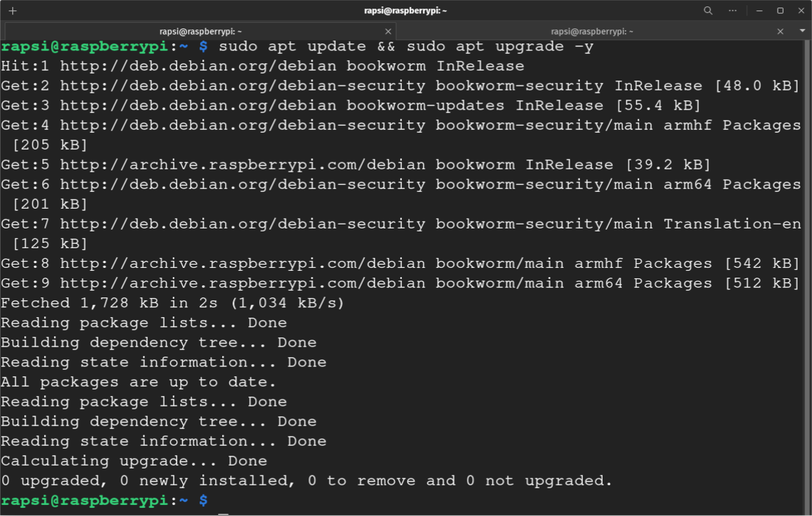This screenshot has width=812, height=516.
Task: Click "All packages are up to date."
Action: click(139, 382)
